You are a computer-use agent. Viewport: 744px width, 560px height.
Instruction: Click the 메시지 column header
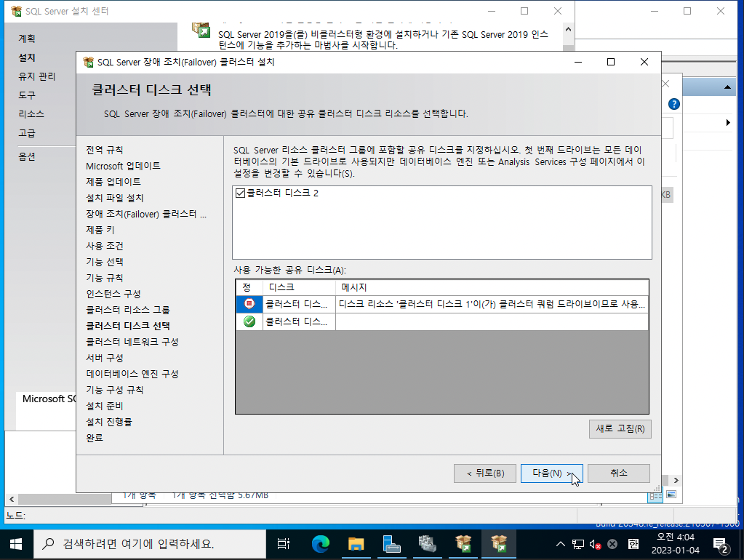coord(492,287)
